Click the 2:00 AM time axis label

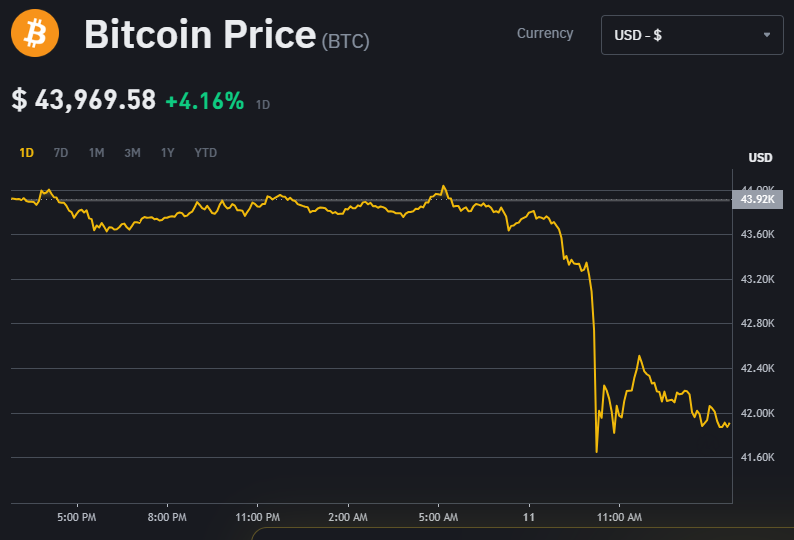click(x=347, y=517)
